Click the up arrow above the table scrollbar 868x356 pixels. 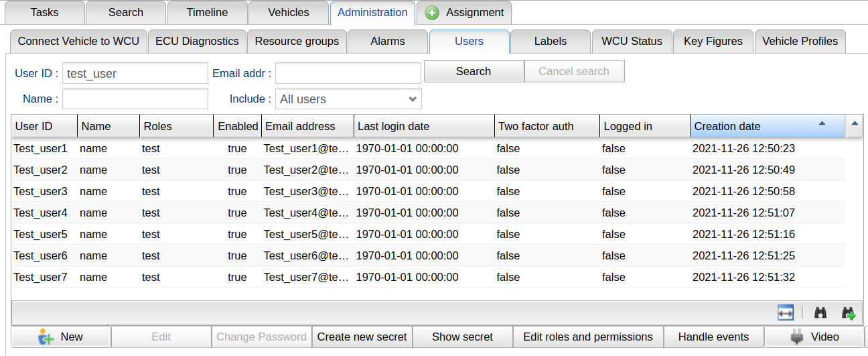(x=854, y=124)
